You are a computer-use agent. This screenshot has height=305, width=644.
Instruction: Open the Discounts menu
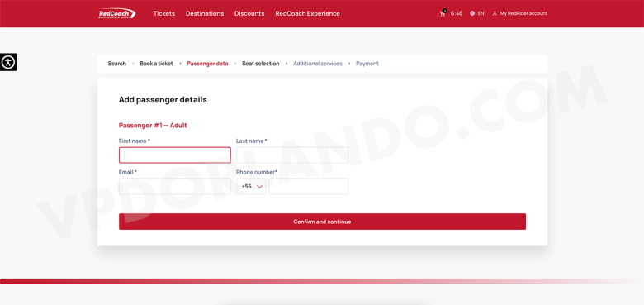(x=249, y=13)
